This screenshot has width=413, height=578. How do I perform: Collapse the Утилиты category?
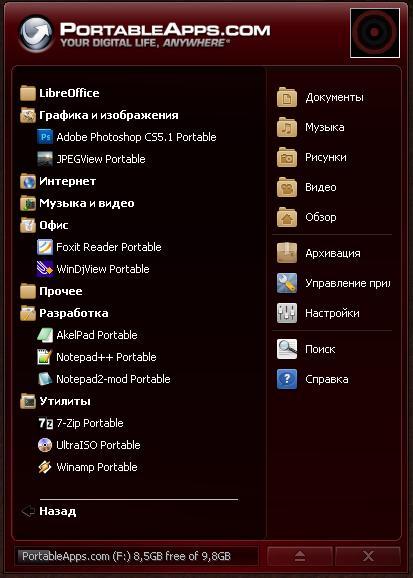65,401
